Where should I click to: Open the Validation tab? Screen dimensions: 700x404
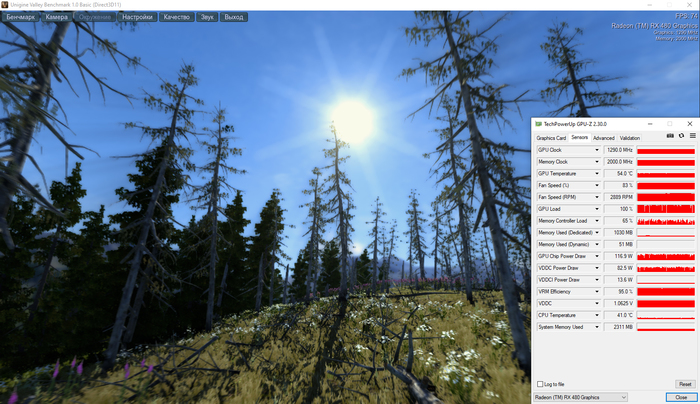(630, 138)
